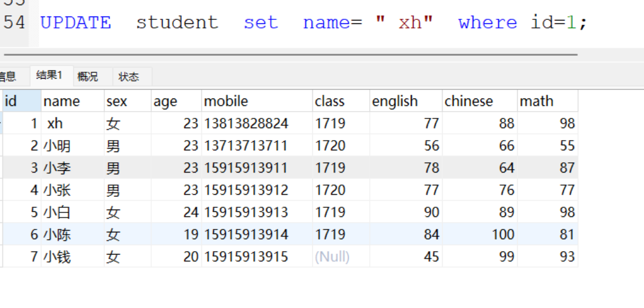Click the english column header
The height and width of the screenshot is (308, 644).
[406, 101]
